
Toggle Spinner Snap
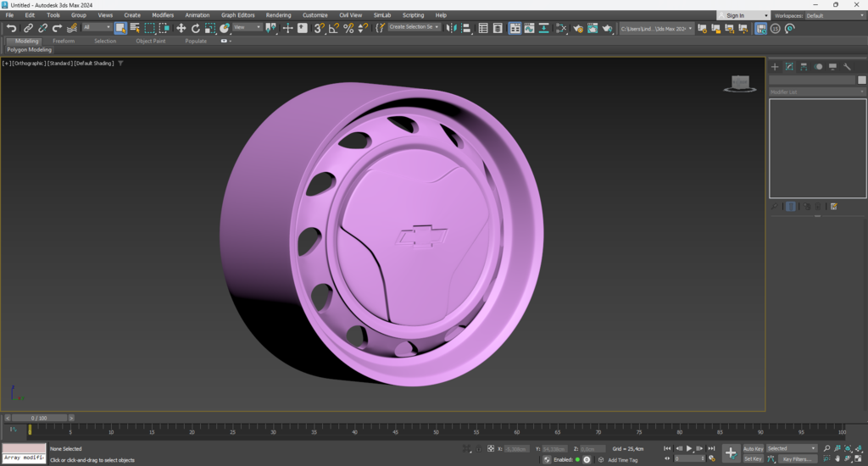click(363, 28)
